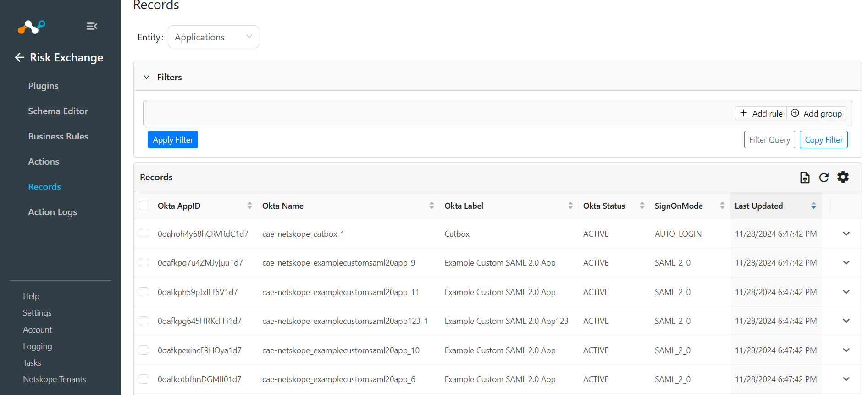
Task: Open Plugins in the sidebar
Action: coord(43,86)
